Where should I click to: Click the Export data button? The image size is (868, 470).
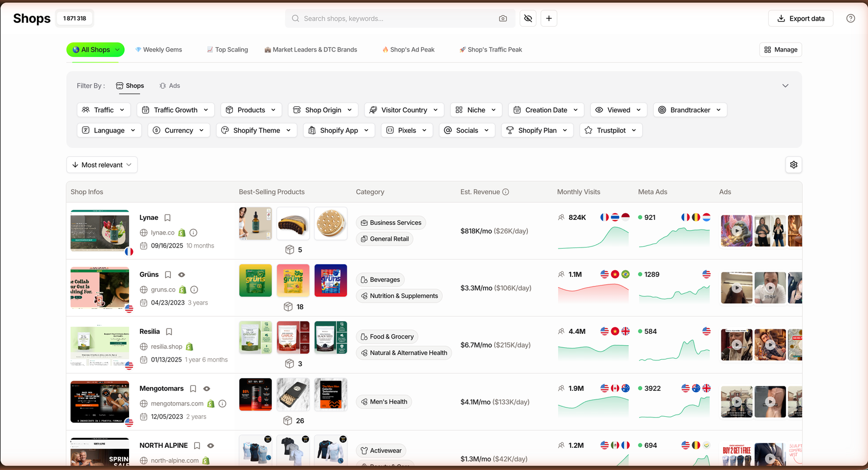pos(801,18)
